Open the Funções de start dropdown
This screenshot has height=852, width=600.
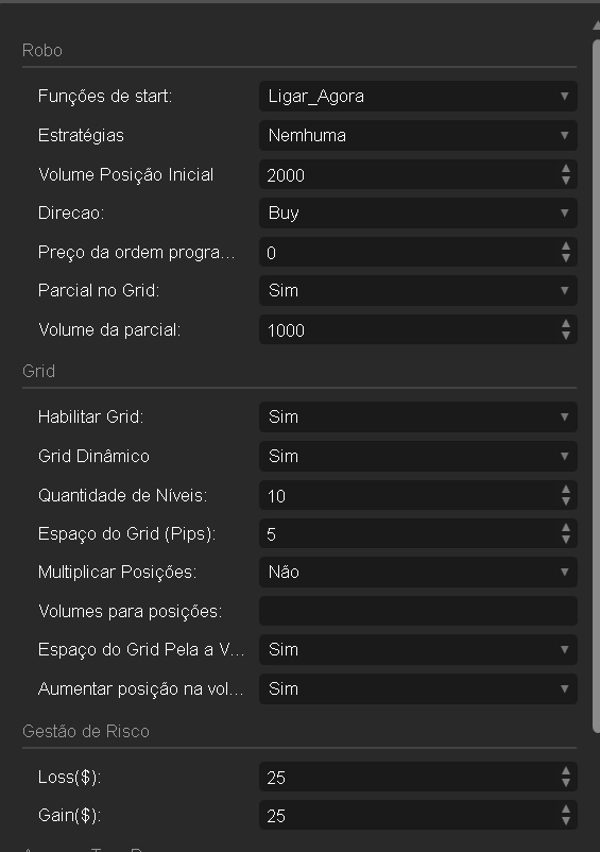pos(417,97)
